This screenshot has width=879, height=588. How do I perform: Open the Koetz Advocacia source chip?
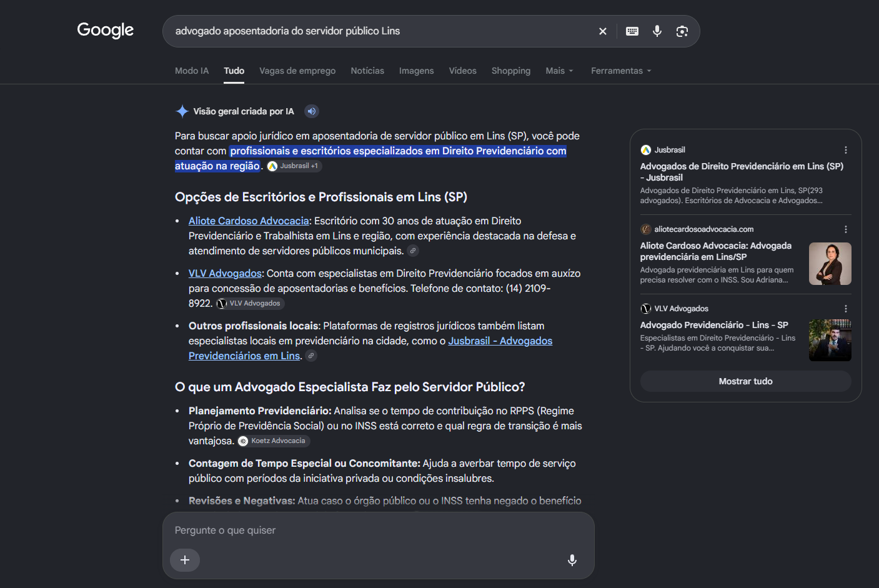click(x=274, y=441)
